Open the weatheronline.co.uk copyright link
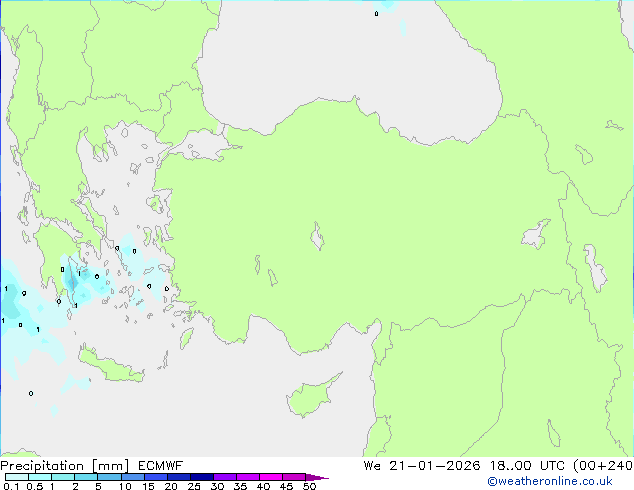Viewport: 634px width, 490px height. 550,481
